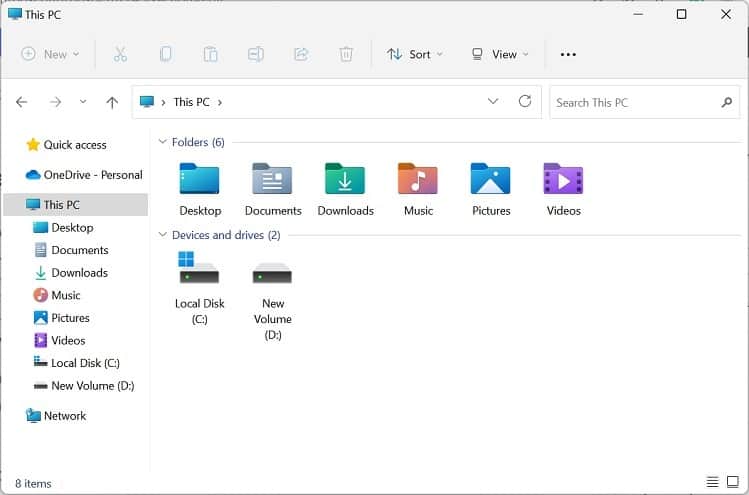Switch to details view in status bar
Viewport: 749px width, 495px height.
click(x=712, y=482)
